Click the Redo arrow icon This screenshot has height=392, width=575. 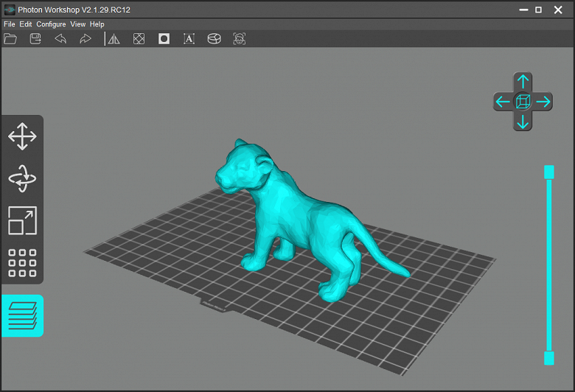coord(86,38)
